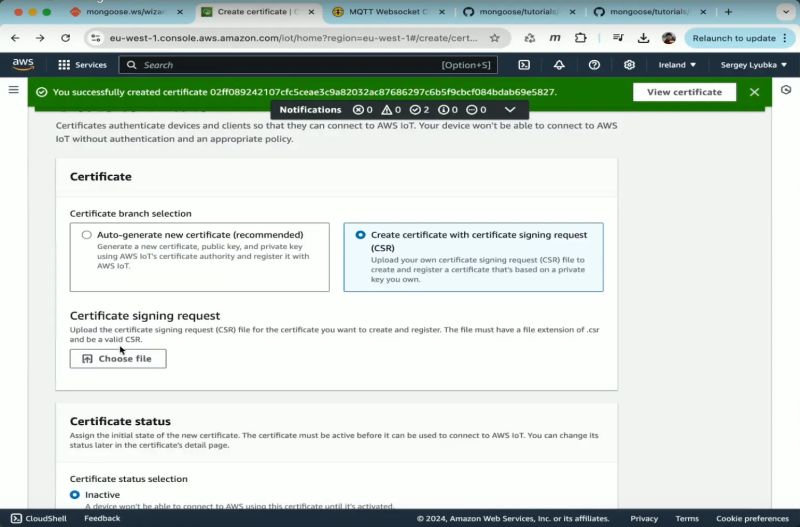The image size is (800, 527).
Task: Open the right-side panel clock icon
Action: pyautogui.click(x=786, y=90)
